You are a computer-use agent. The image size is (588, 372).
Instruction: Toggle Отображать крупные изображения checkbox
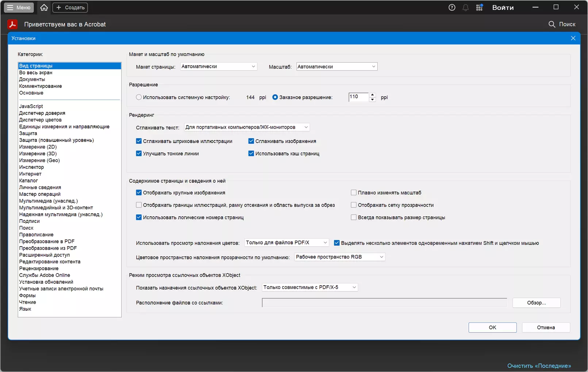point(139,193)
